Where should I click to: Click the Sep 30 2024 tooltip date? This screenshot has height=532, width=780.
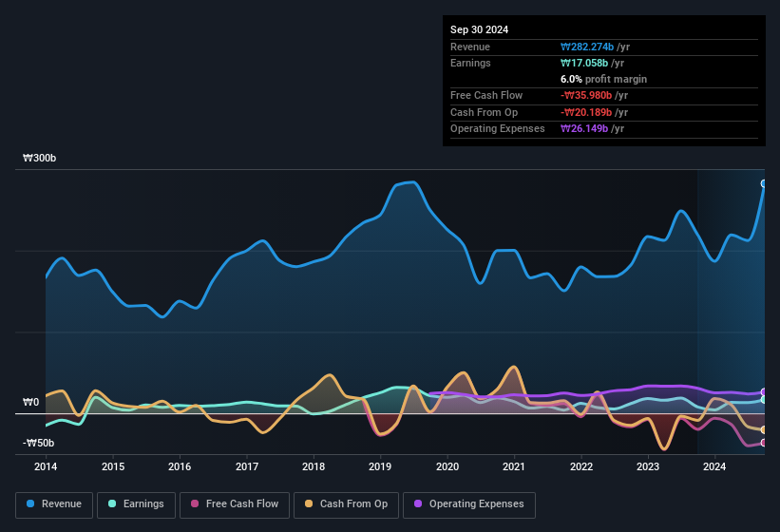coord(479,29)
